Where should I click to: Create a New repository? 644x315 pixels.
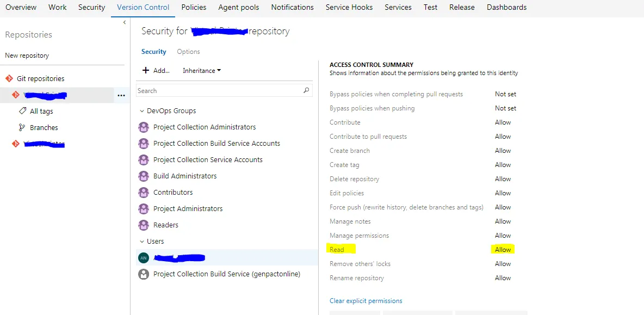pyautogui.click(x=27, y=55)
